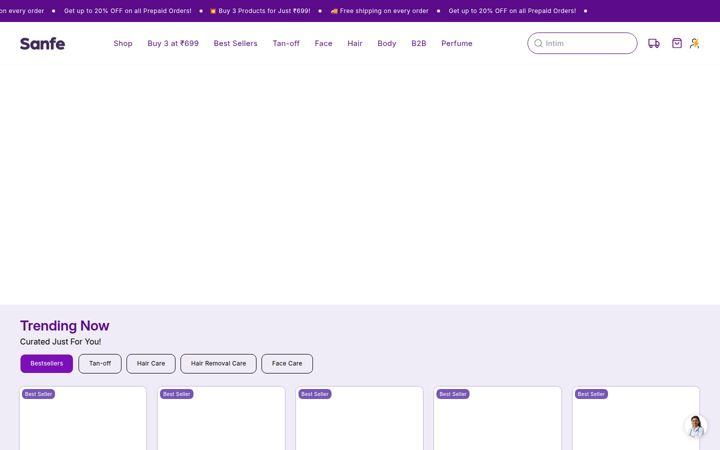Select the Hair Removal Care filter tab

point(218,364)
